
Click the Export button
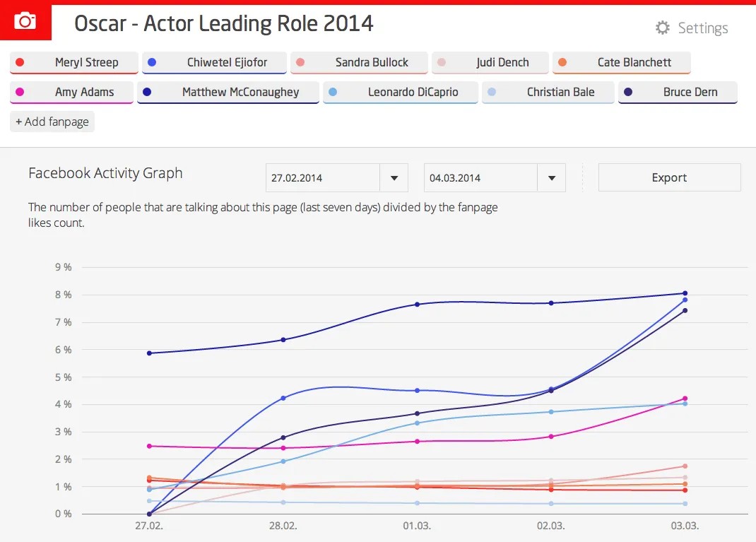coord(669,177)
